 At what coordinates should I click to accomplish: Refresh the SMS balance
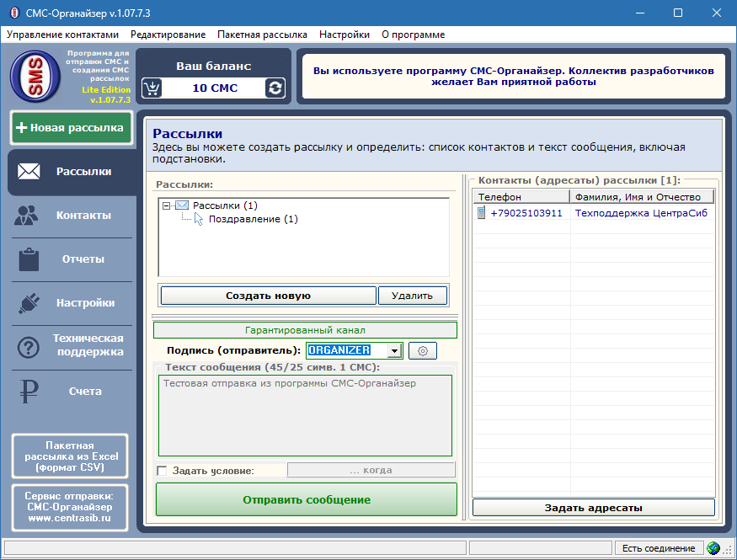pos(275,88)
